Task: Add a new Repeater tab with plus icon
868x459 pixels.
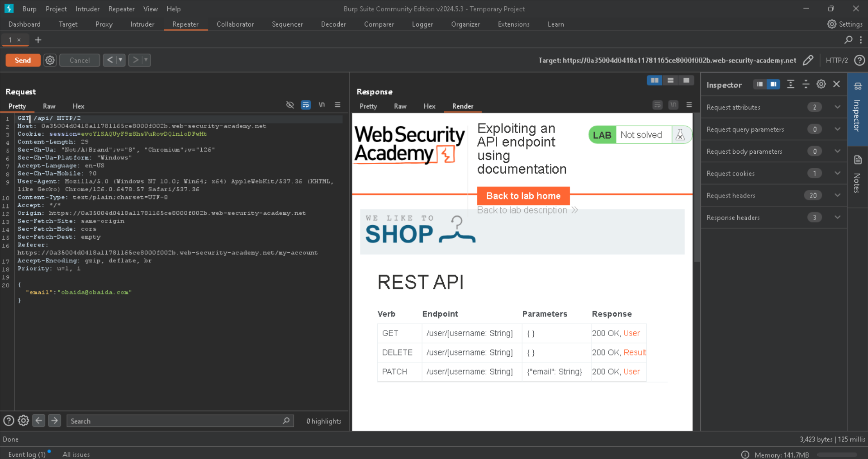Action: pos(38,40)
